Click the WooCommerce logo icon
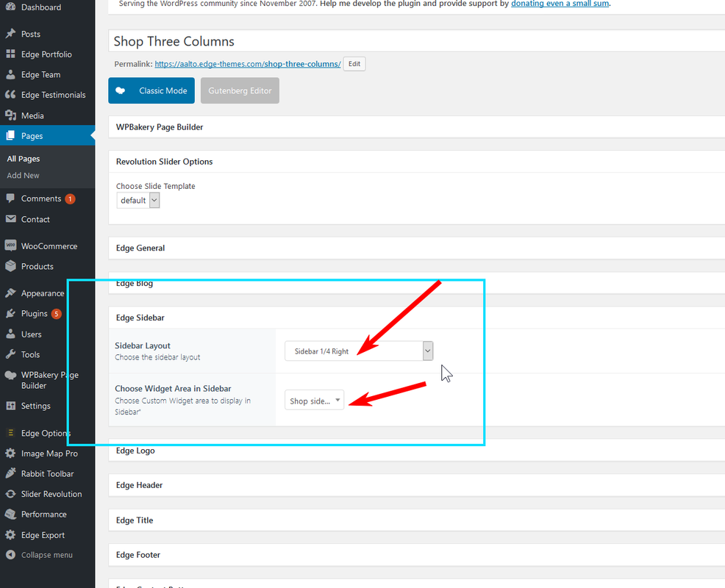725x588 pixels. [10, 245]
